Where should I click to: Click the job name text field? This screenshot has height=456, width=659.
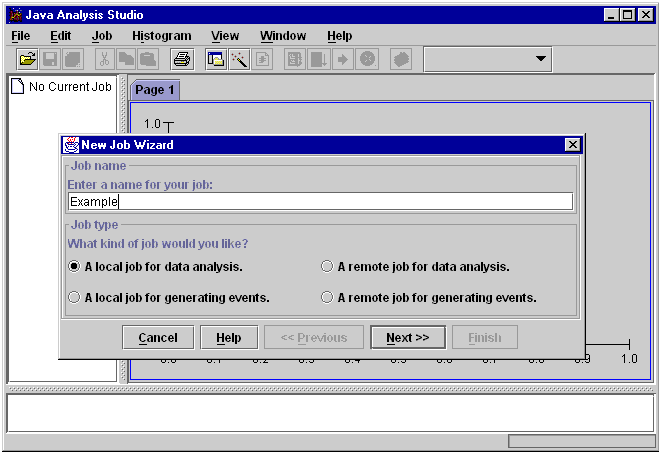click(320, 202)
